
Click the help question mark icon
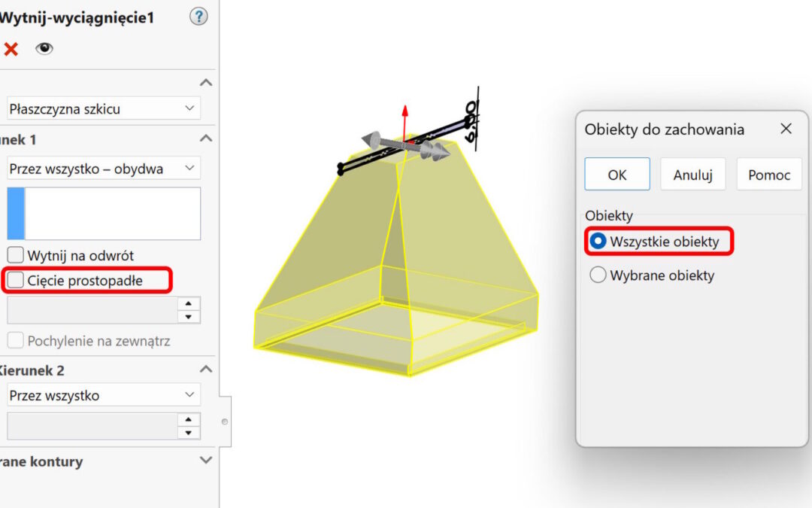(x=198, y=17)
